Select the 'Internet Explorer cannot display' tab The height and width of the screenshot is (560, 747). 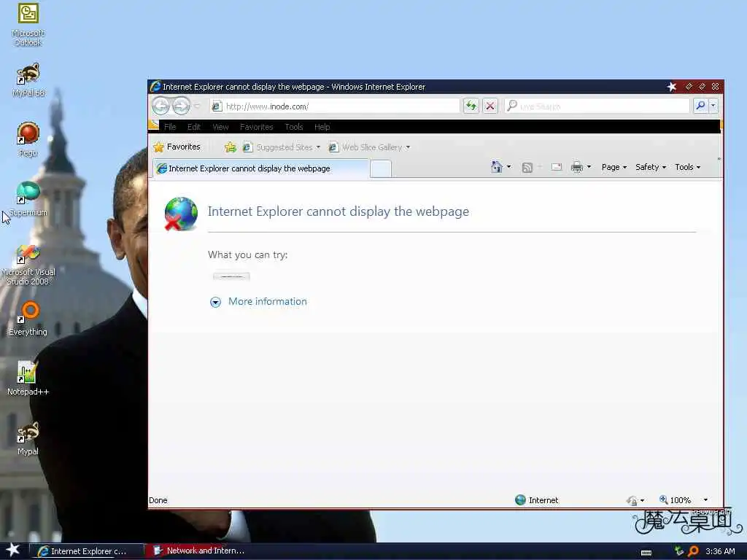click(x=260, y=168)
